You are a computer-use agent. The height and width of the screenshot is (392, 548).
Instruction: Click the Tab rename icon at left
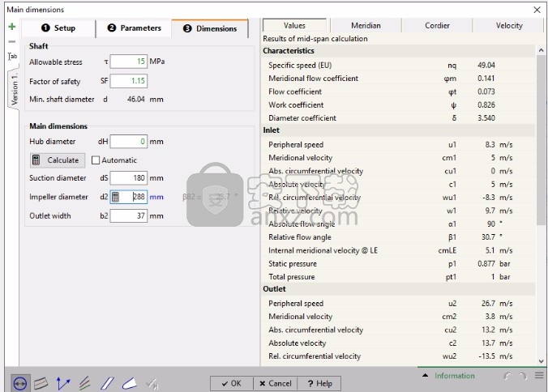12,56
